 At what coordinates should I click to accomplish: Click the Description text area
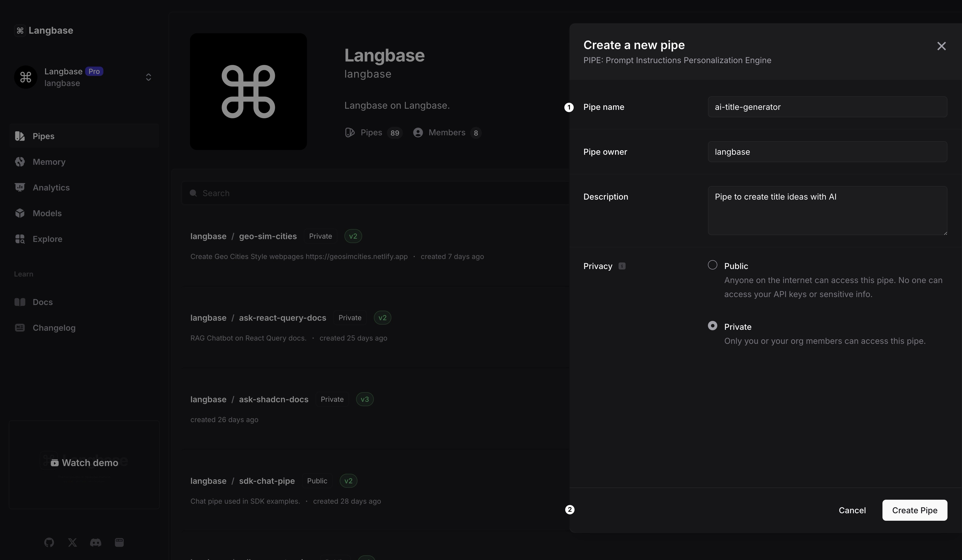pyautogui.click(x=827, y=211)
